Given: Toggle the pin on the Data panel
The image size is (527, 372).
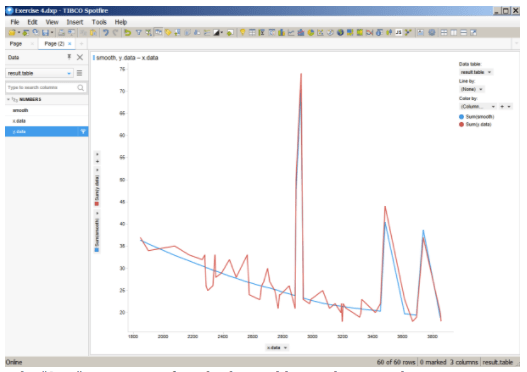Looking at the screenshot, I should pyautogui.click(x=69, y=57).
